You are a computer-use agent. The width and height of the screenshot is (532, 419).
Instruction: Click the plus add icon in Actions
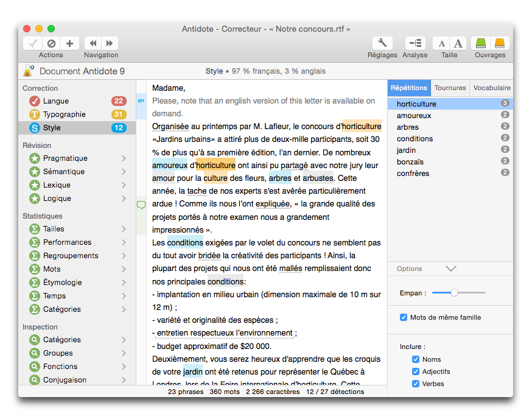pos(69,43)
